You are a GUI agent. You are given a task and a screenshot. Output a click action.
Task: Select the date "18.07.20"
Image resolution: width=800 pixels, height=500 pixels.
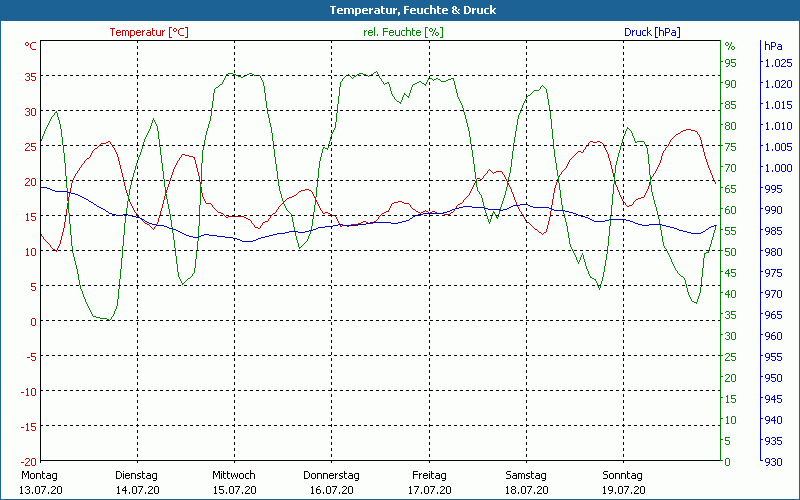pyautogui.click(x=527, y=490)
